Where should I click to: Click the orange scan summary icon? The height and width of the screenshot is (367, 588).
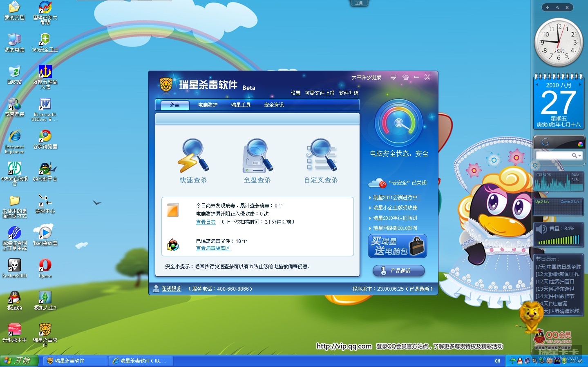click(173, 210)
